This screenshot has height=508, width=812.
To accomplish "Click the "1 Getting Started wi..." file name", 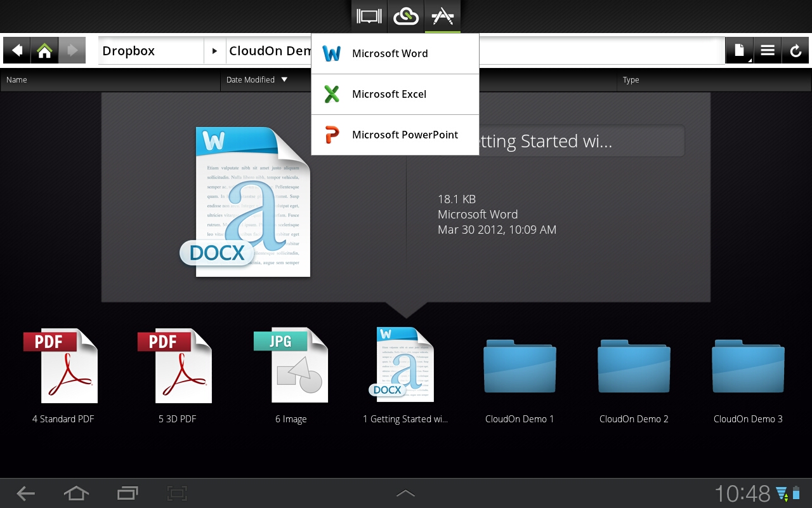I will point(405,419).
